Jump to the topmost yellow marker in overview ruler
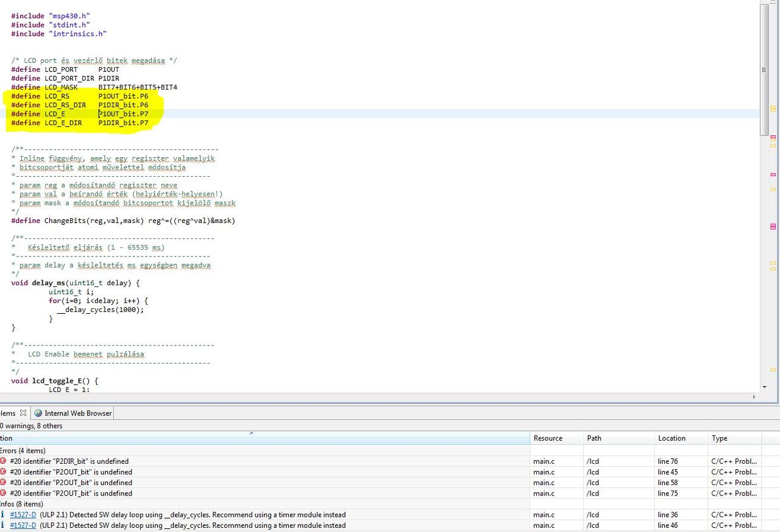This screenshot has width=780, height=532. 773,108
